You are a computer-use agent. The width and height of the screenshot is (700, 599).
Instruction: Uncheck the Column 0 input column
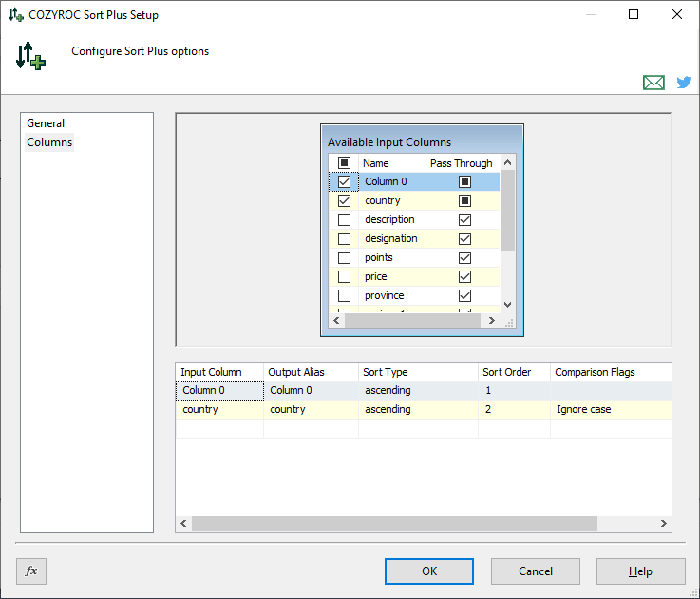pyautogui.click(x=344, y=181)
